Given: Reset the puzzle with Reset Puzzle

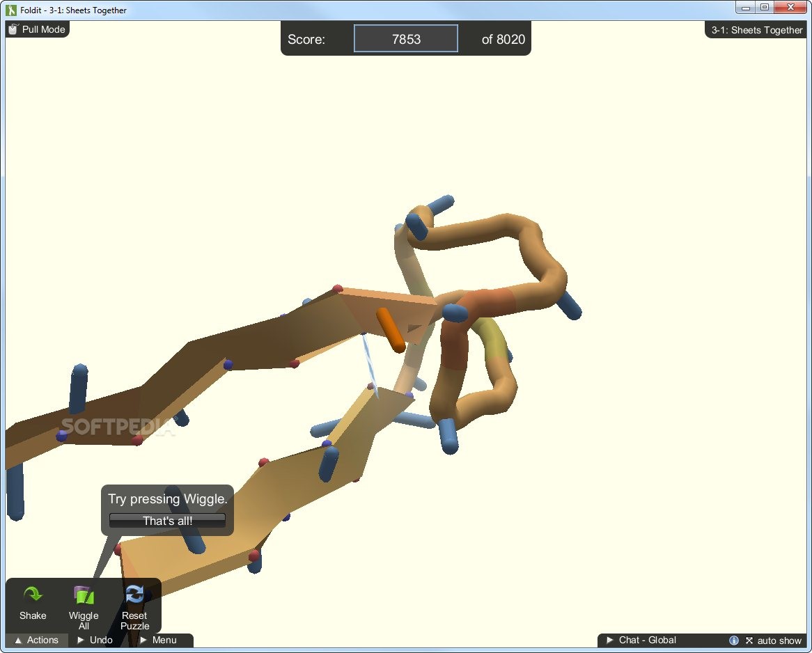Looking at the screenshot, I should (x=134, y=608).
